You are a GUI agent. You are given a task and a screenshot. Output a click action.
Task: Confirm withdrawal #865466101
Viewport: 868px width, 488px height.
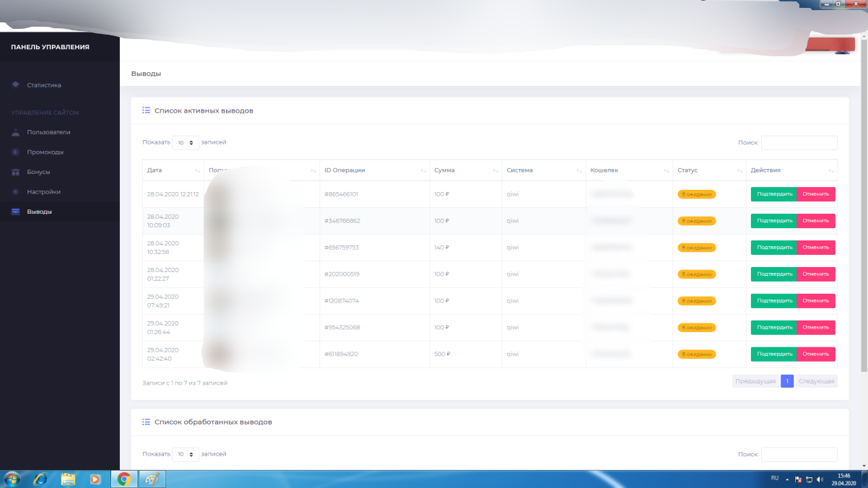[x=774, y=194]
